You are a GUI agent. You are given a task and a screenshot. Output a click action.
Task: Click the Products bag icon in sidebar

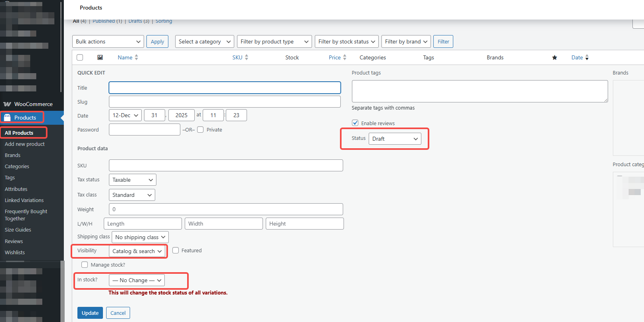coord(7,118)
